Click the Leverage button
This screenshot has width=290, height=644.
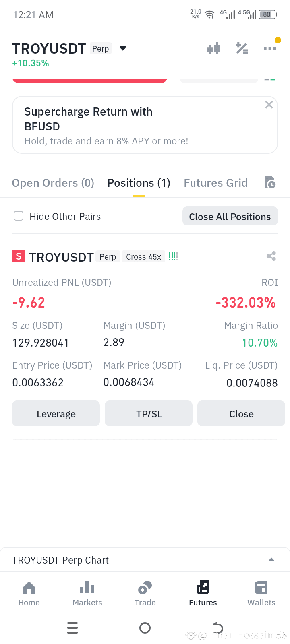[x=56, y=413]
